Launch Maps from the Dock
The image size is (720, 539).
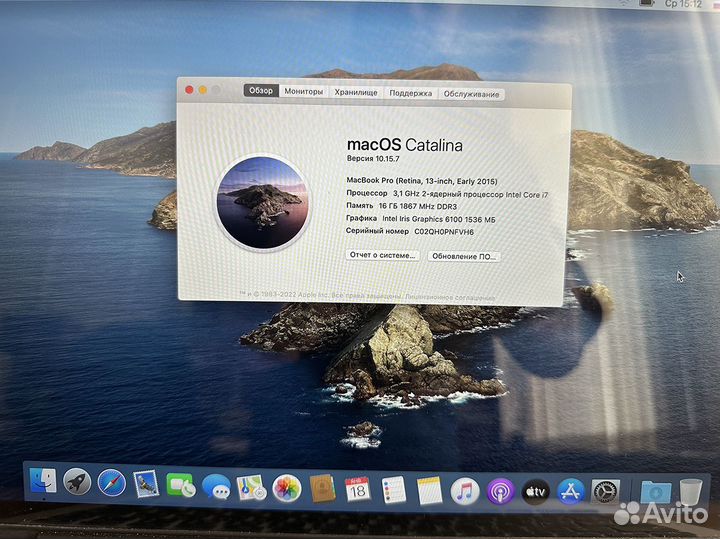tap(251, 488)
